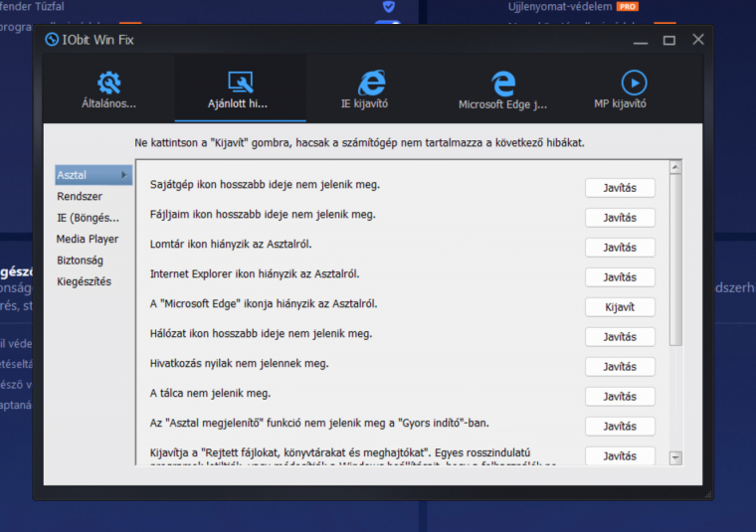Switch to Microsoft Edge j... tab label
The image size is (756, 532).
[503, 104]
